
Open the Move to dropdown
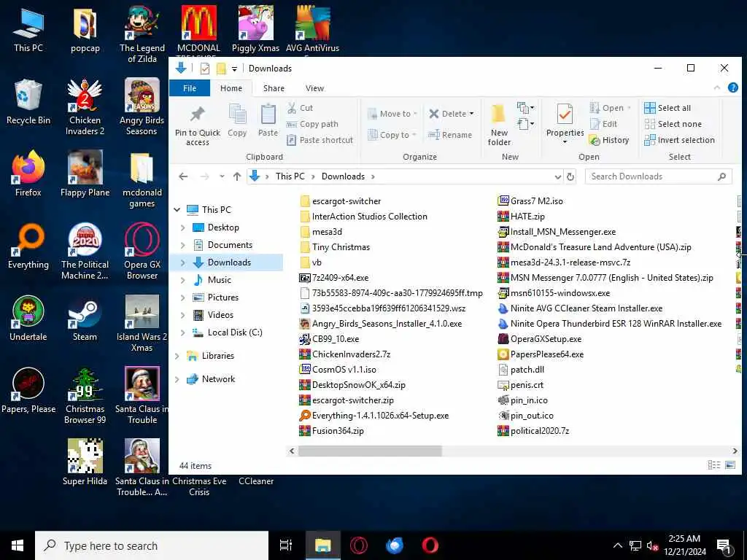click(x=392, y=114)
